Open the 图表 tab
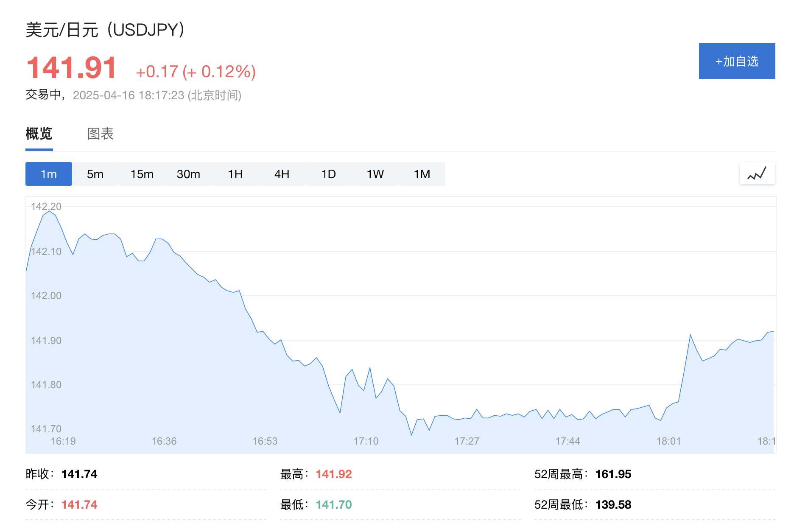This screenshot has width=794, height=532. [101, 134]
